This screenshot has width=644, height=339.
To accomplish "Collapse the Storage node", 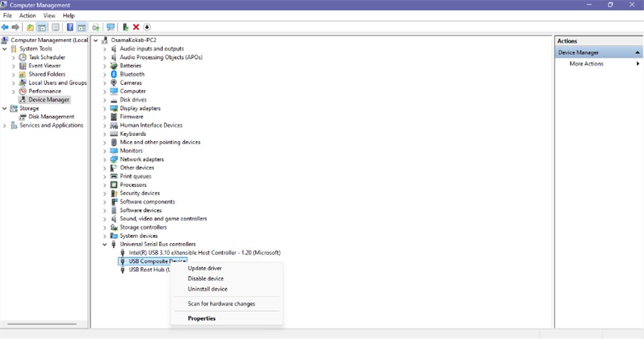I will click(5, 108).
